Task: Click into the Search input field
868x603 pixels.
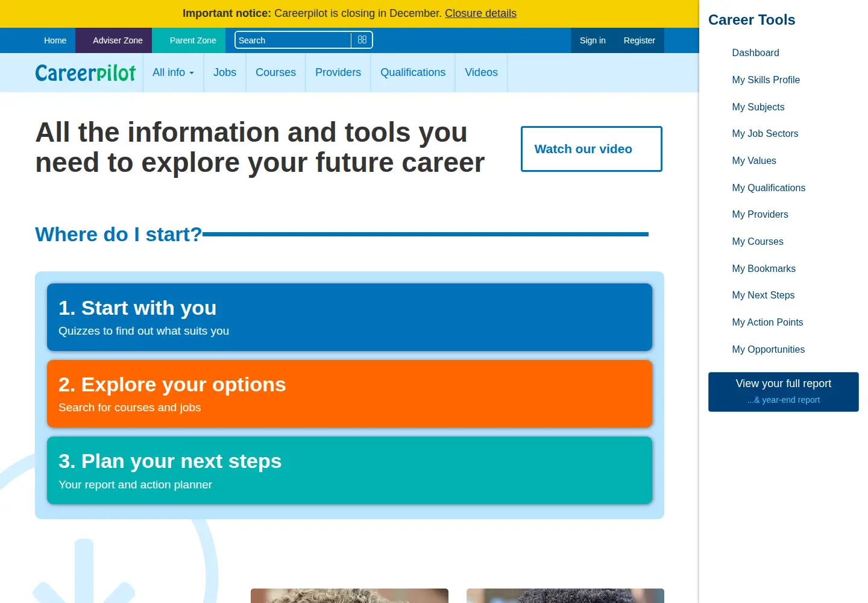Action: (293, 40)
